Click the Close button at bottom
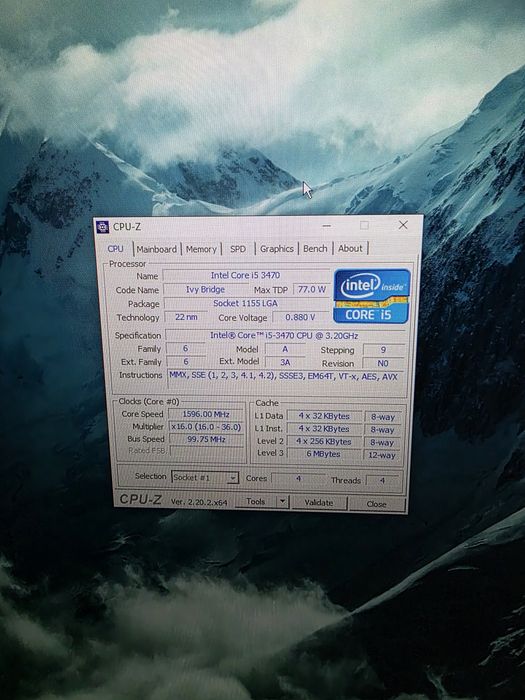Screen dimensions: 525x700 tap(376, 504)
